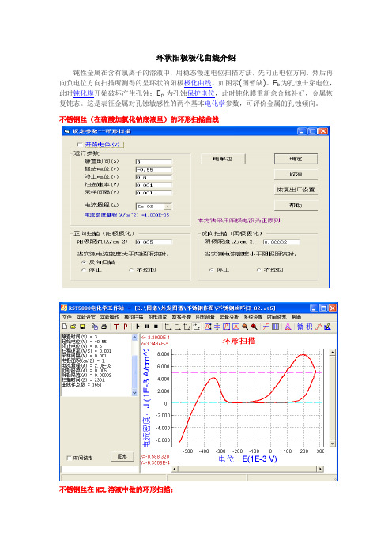The height and width of the screenshot is (555, 392).
Task: Click the red P toolbar icon
Action: [x=126, y=327]
